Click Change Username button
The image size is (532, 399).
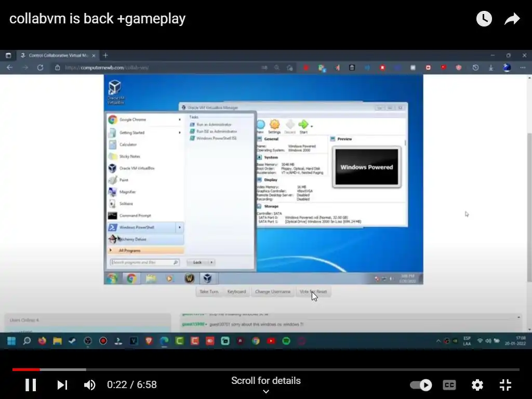point(272,291)
